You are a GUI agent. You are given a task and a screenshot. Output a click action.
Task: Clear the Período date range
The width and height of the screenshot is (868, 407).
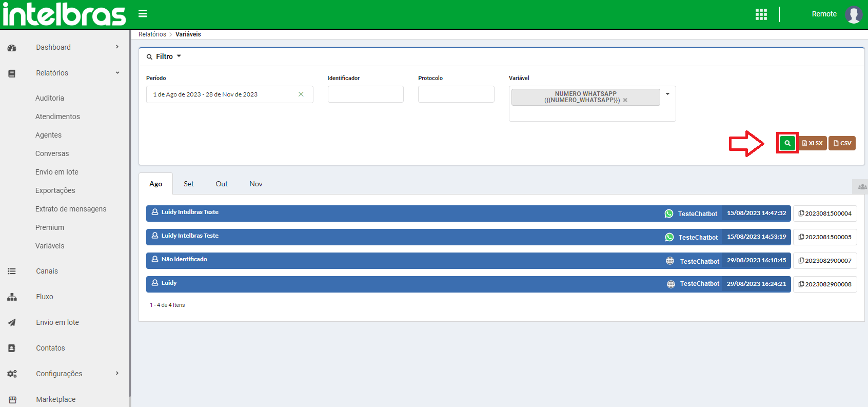pyautogui.click(x=301, y=94)
